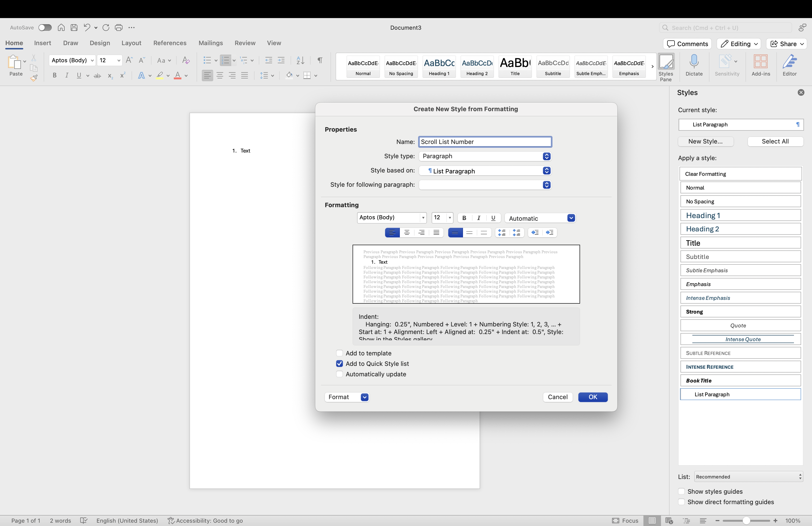
Task: Click the Clear Formatting icon
Action: tap(186, 60)
